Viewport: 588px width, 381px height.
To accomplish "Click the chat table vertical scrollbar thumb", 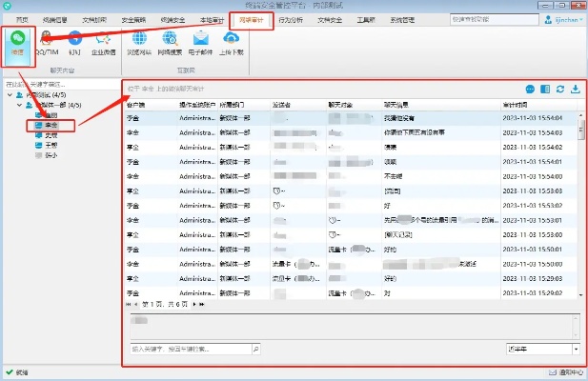I will (x=581, y=130).
